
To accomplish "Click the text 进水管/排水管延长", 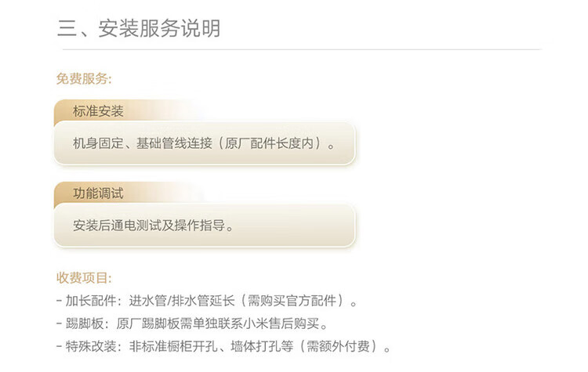I will click(182, 301).
